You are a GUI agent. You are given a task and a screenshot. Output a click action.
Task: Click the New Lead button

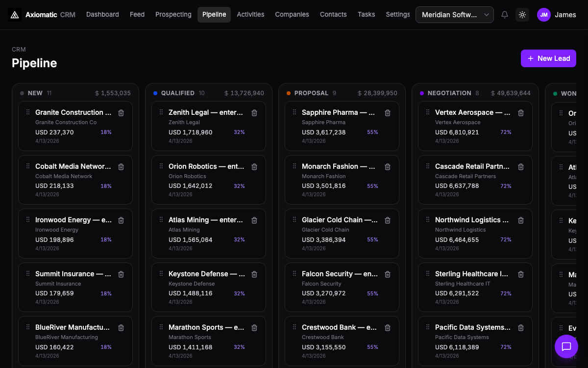(548, 58)
